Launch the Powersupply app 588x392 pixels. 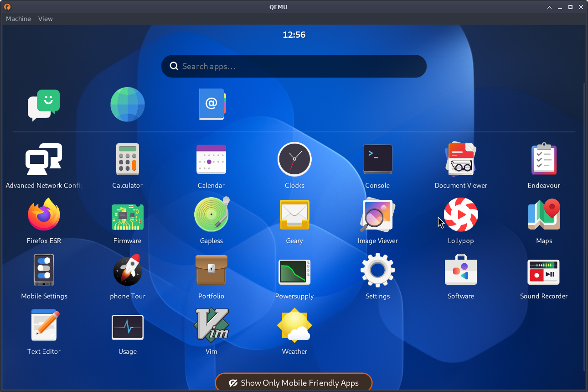(294, 272)
